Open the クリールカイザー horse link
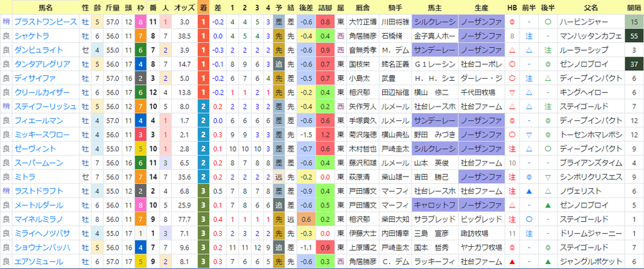Screen dimensions: 644x269 click(x=42, y=92)
